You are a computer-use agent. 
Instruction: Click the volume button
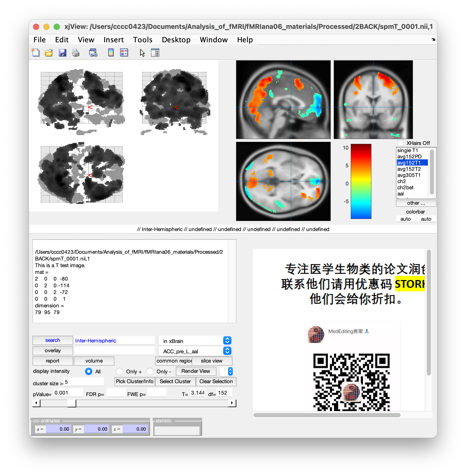(x=94, y=361)
